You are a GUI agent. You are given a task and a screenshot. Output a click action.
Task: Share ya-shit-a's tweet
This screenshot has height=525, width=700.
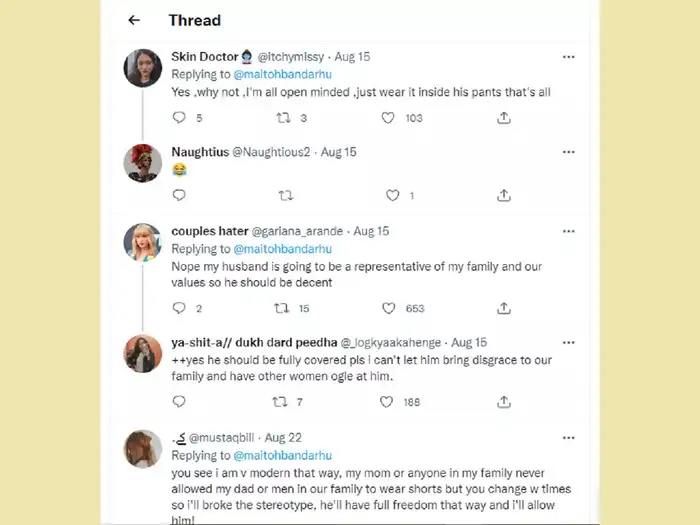coord(504,402)
